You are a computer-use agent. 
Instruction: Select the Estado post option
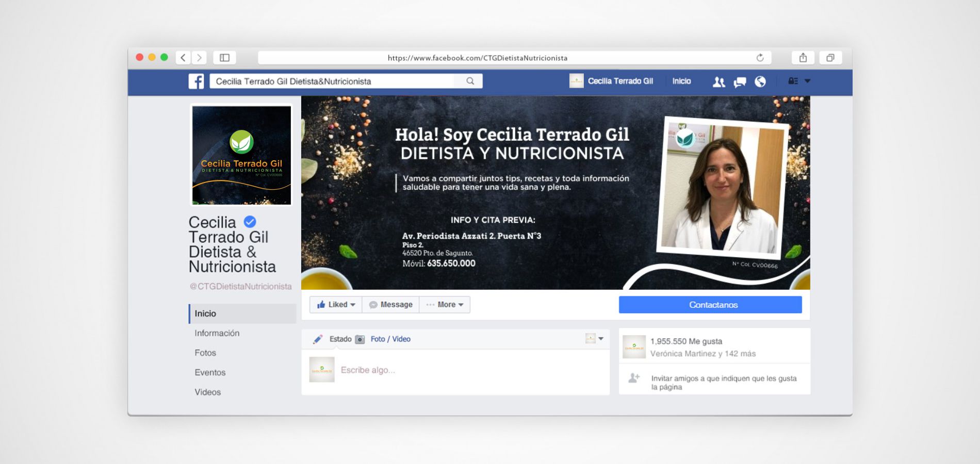click(x=340, y=339)
